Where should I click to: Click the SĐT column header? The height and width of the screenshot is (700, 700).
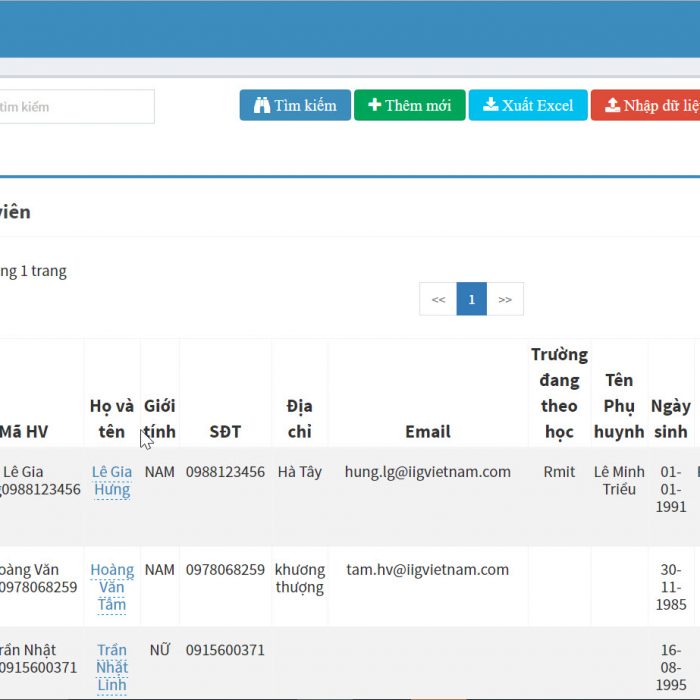(225, 432)
